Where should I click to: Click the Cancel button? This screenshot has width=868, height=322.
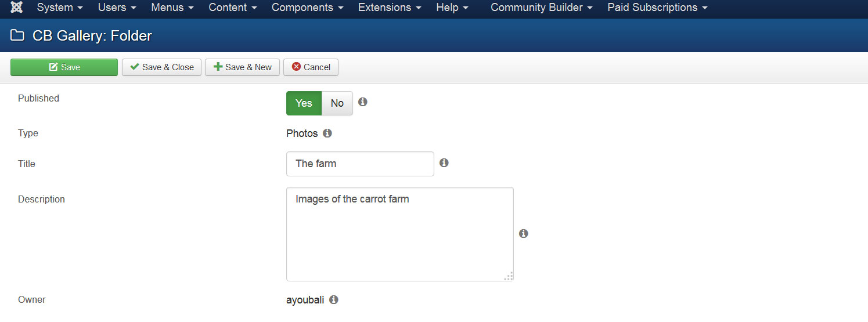(x=311, y=67)
